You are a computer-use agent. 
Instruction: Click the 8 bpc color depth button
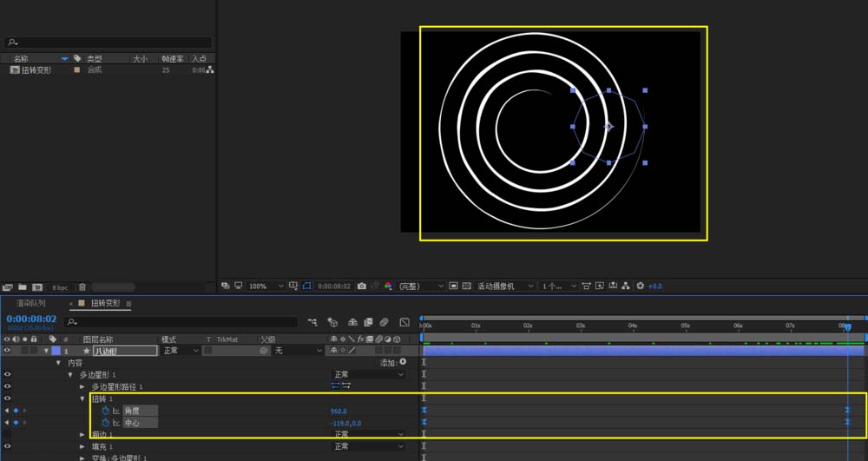60,286
